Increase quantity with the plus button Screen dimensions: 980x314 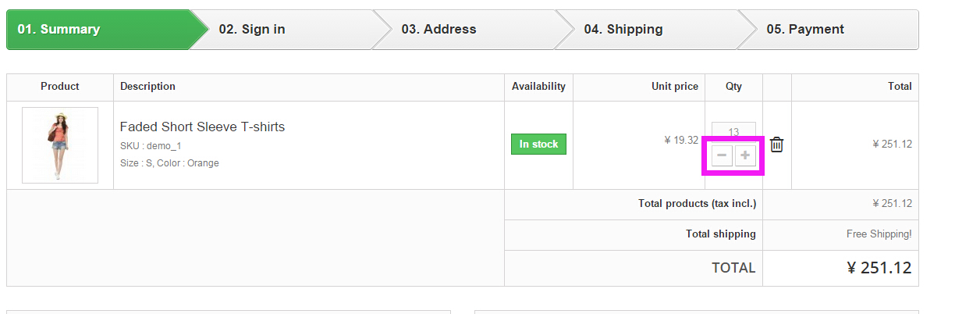click(x=745, y=155)
